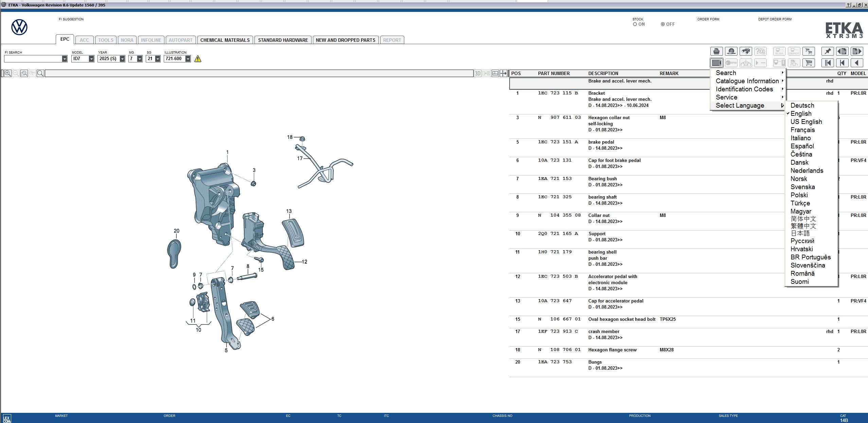
Task: Click the go-to-first-record navigation icon
Action: [828, 63]
